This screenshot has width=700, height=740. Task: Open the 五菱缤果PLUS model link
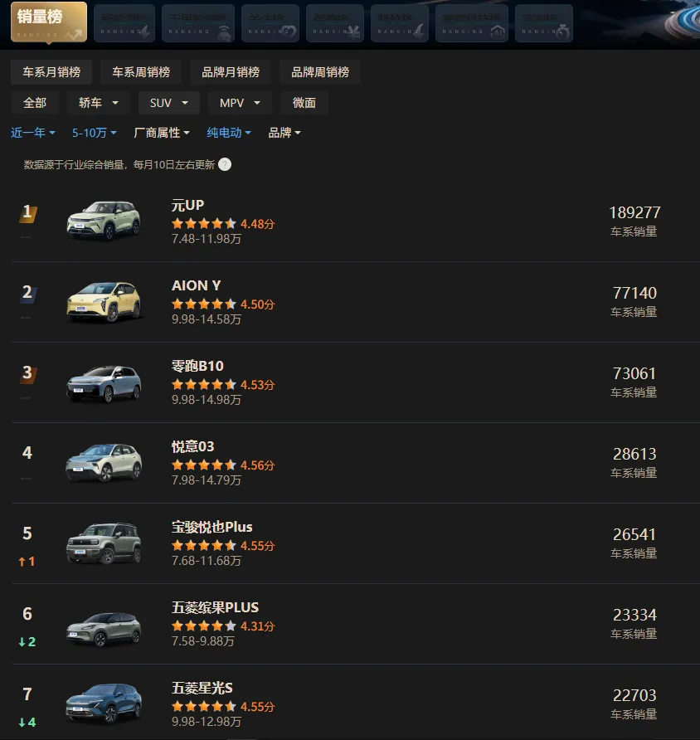coord(215,607)
